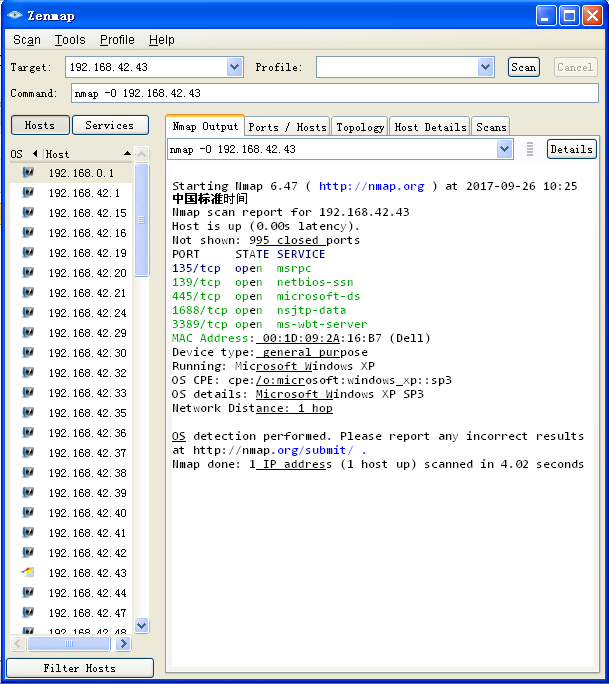The image size is (609, 684).
Task: Open the Scan menu
Action: [27, 40]
